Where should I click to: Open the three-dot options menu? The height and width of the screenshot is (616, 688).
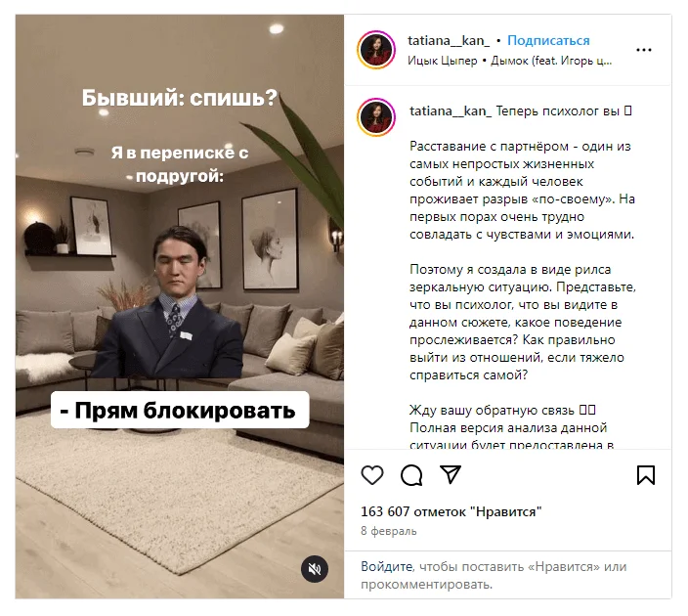pos(644,50)
